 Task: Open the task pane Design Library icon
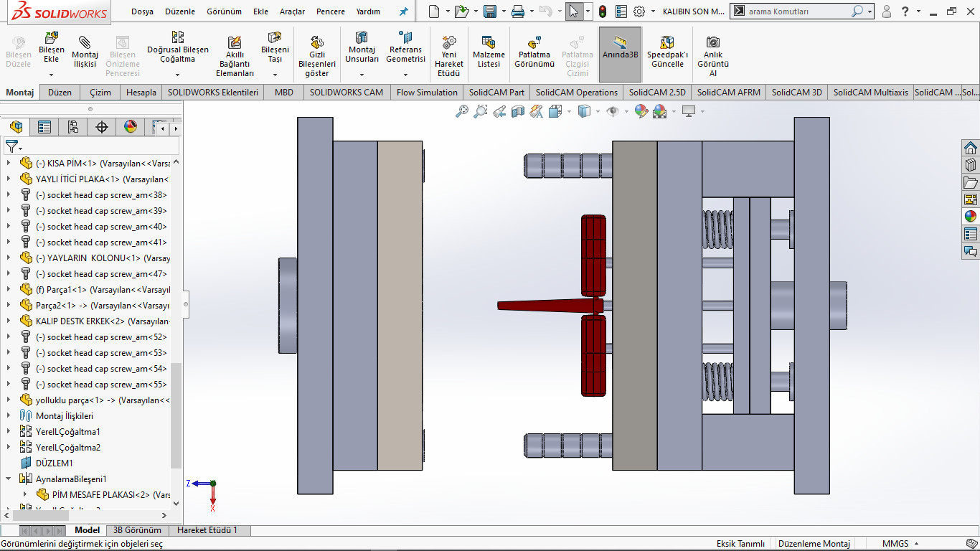pyautogui.click(x=971, y=165)
